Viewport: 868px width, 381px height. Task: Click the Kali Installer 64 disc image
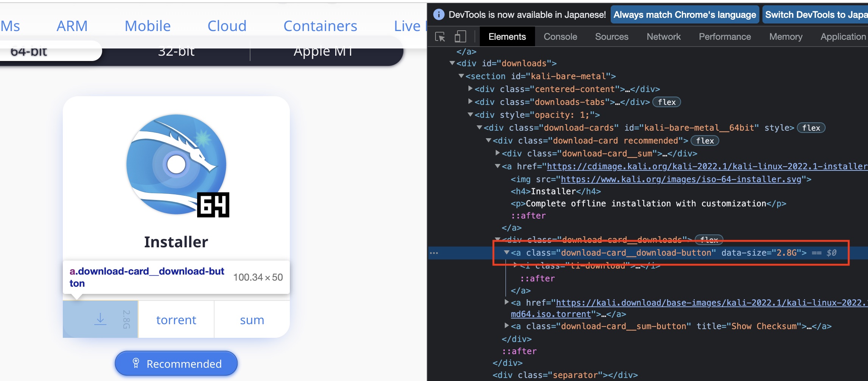coord(178,166)
